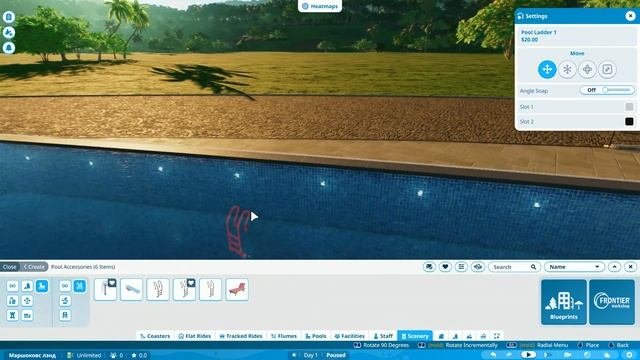
Task: Open the camera mode icon in the bottom bar
Action: [x=567, y=355]
